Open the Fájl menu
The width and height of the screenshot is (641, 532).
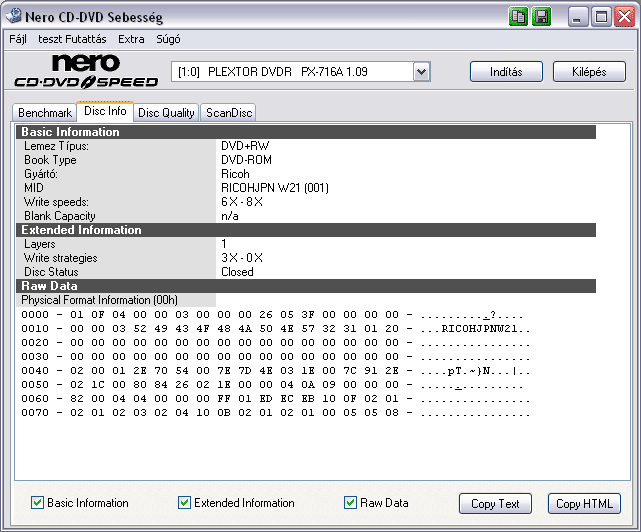(x=18, y=39)
